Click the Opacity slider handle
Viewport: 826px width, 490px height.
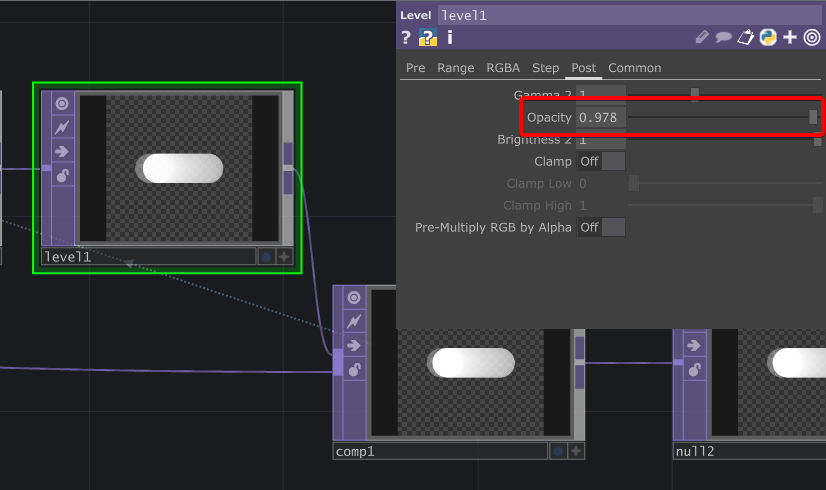point(813,117)
